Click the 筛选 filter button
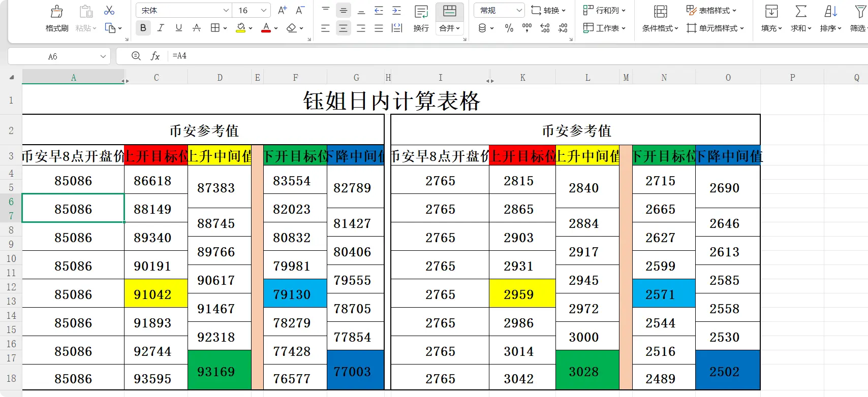 click(x=859, y=19)
